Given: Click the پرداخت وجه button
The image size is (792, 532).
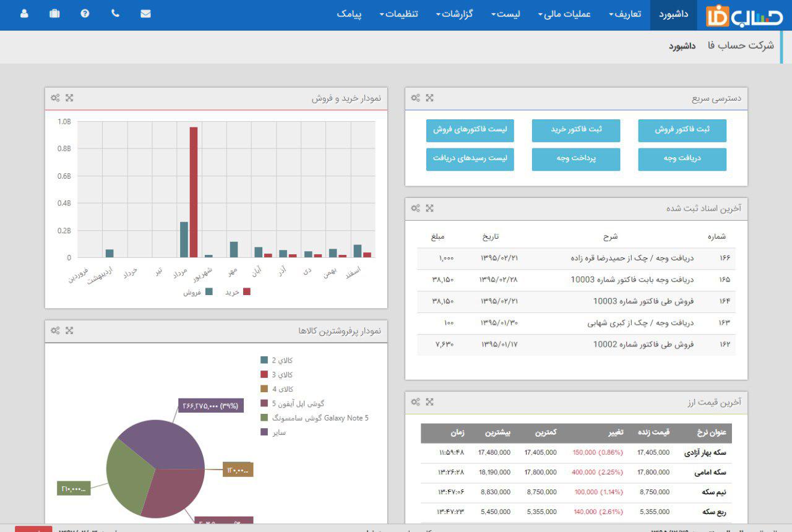Looking at the screenshot, I should [575, 158].
